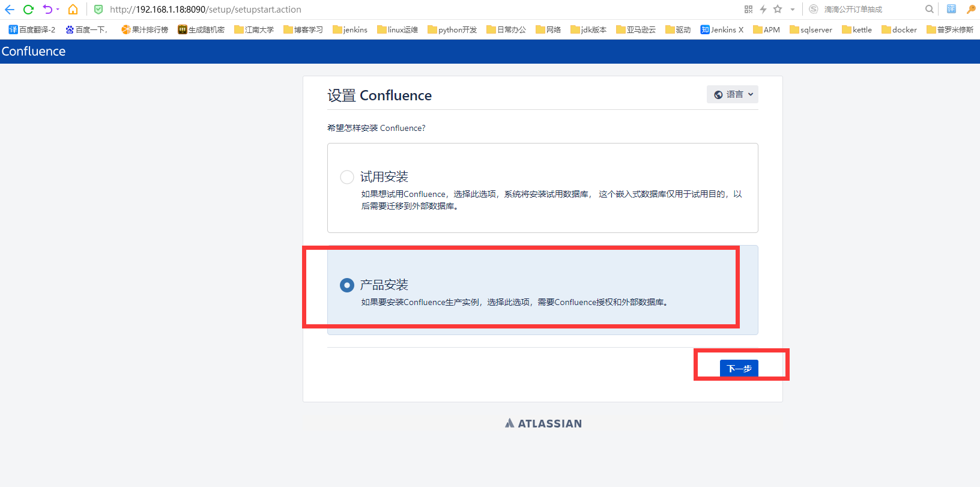Go back with the browser back arrow
Viewport: 980px width, 487px height.
(x=10, y=10)
